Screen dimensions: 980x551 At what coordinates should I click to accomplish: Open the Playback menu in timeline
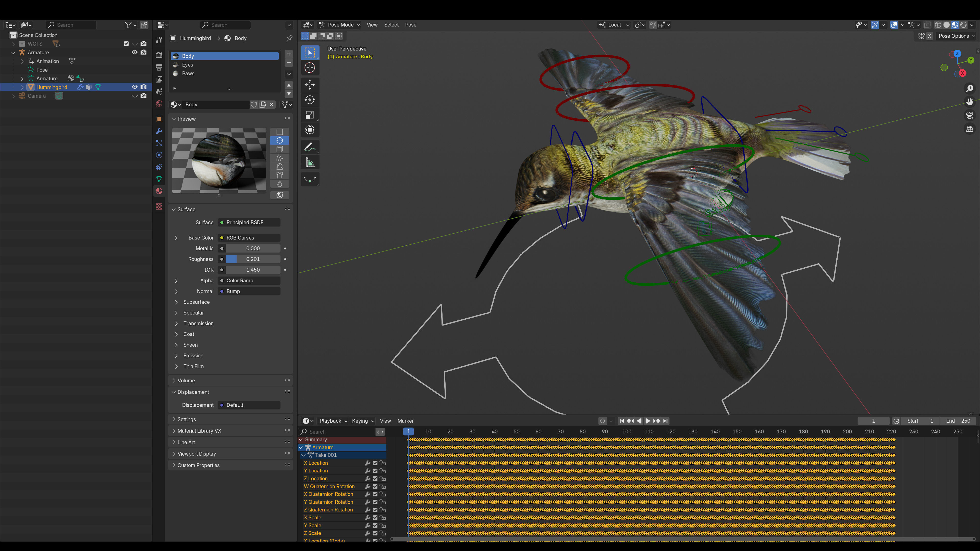[333, 421]
